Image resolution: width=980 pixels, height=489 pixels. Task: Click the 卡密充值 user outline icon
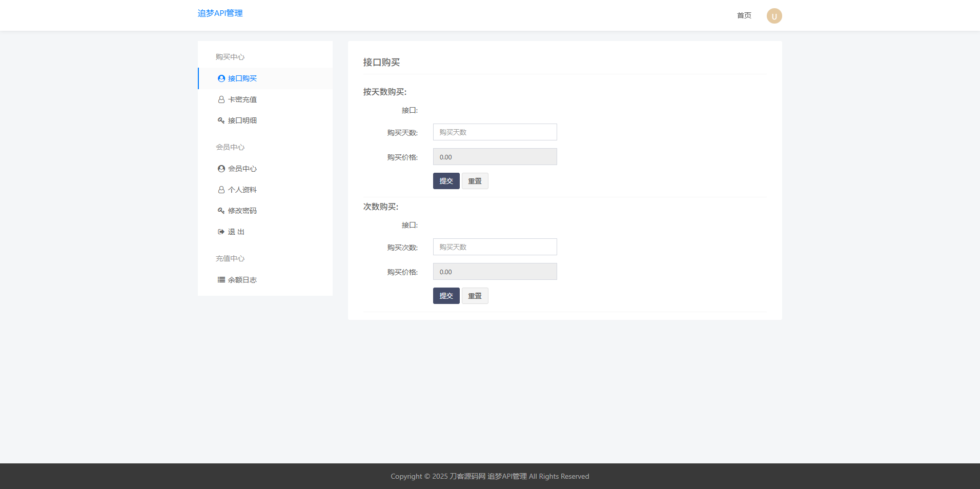221,99
